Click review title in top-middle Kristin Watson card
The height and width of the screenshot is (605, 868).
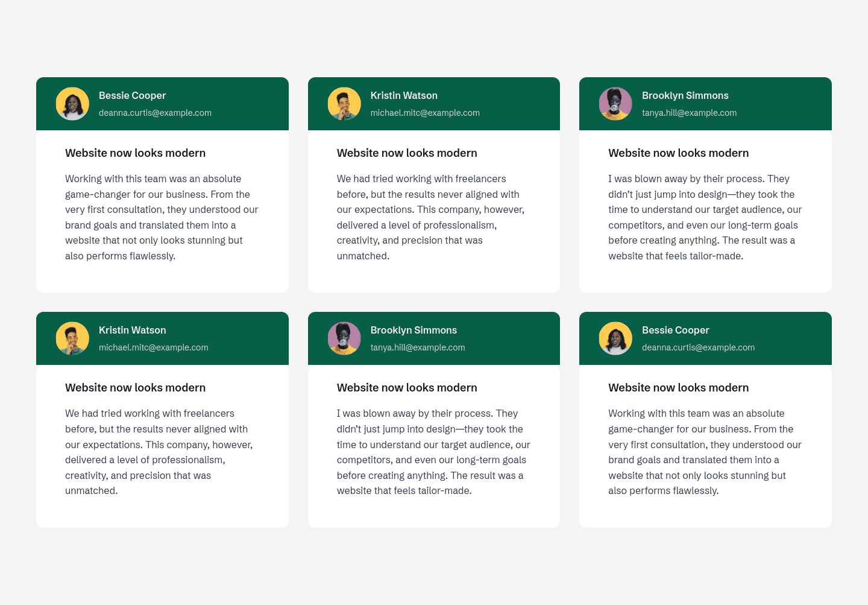(x=407, y=153)
